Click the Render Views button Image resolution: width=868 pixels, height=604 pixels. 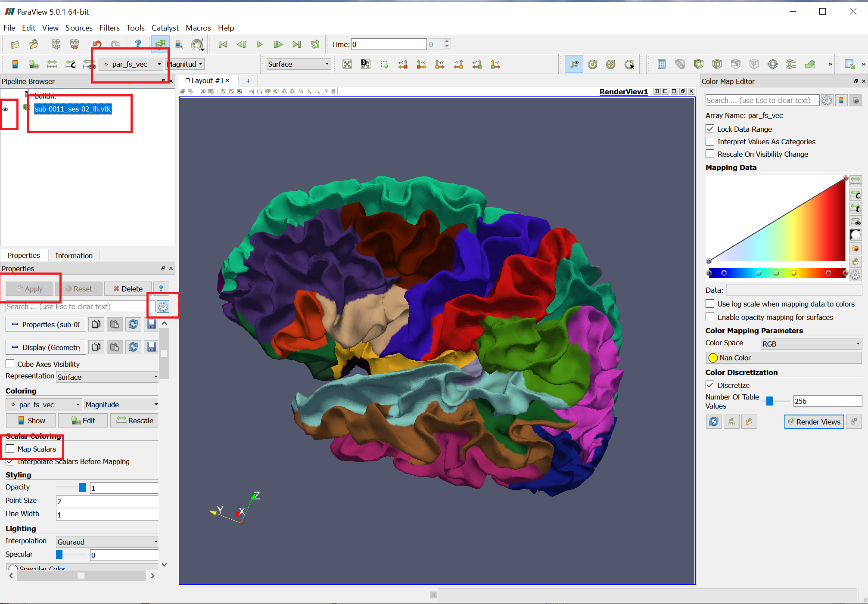pyautogui.click(x=814, y=422)
